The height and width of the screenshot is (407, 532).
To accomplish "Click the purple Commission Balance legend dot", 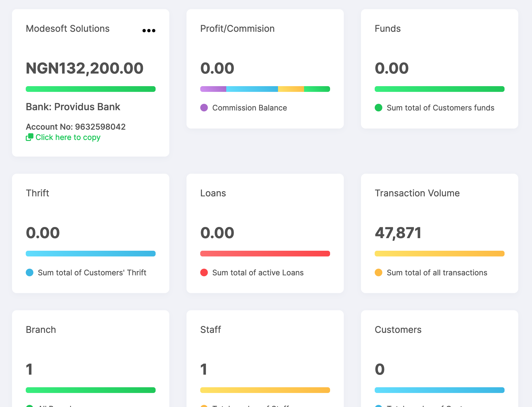I will click(x=204, y=108).
